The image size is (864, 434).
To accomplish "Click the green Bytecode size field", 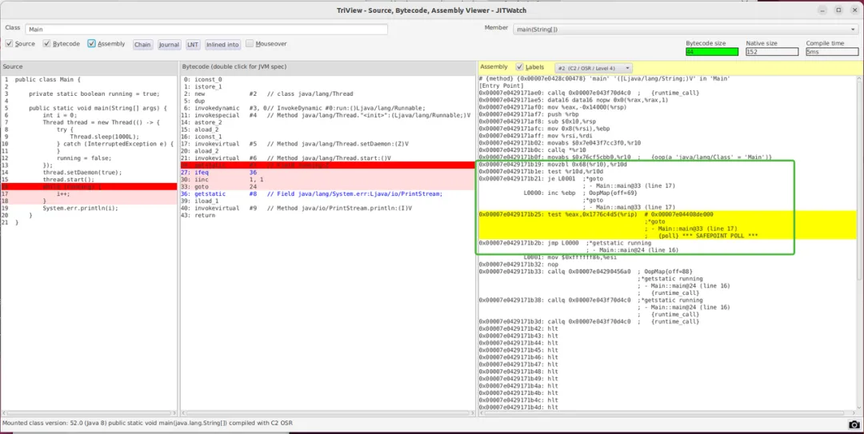I will coord(712,52).
